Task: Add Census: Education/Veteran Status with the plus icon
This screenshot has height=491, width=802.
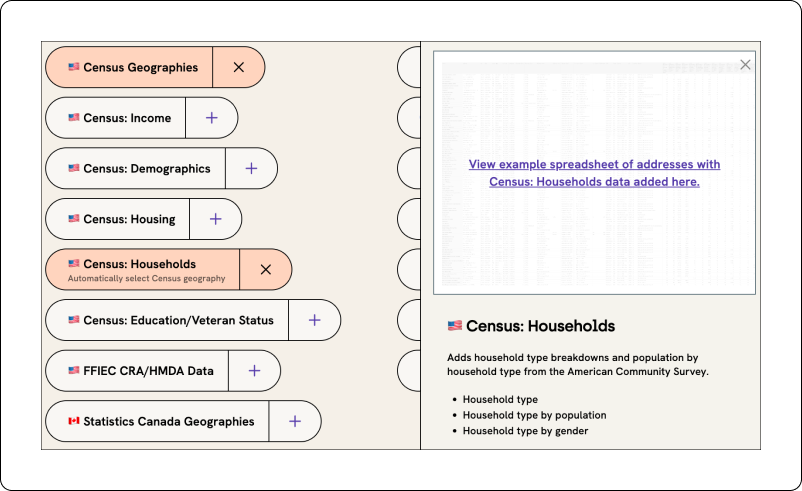Action: [x=315, y=320]
